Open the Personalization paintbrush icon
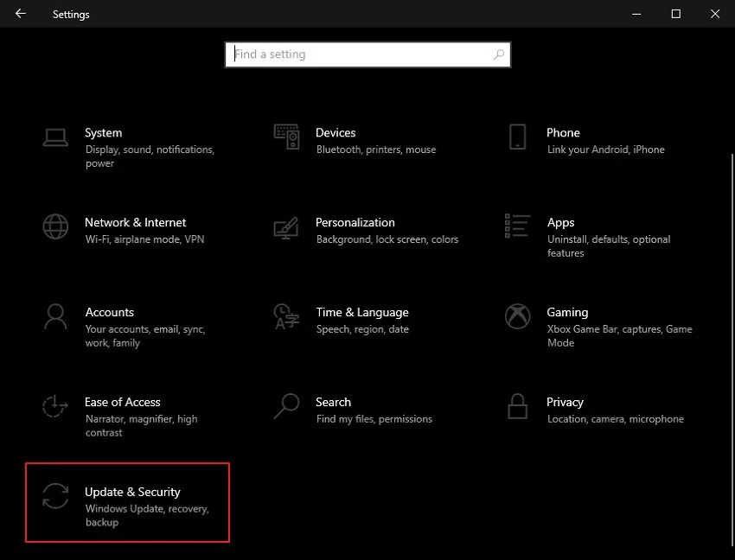This screenshot has height=560, width=735. [x=286, y=227]
